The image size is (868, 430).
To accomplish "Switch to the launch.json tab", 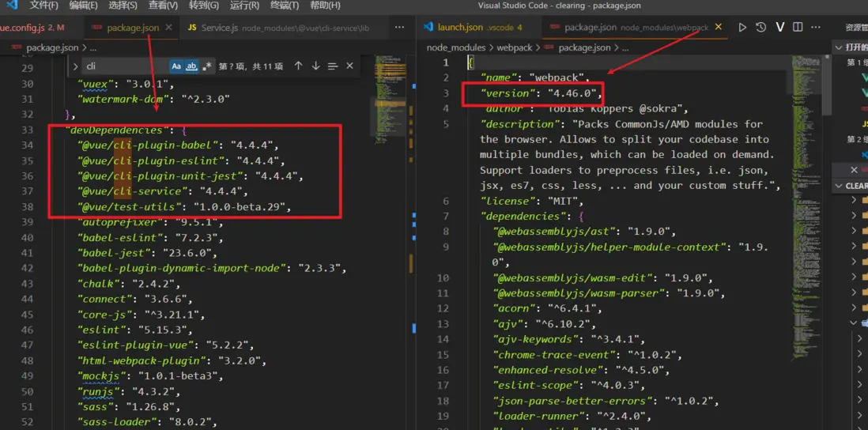I will (x=459, y=28).
